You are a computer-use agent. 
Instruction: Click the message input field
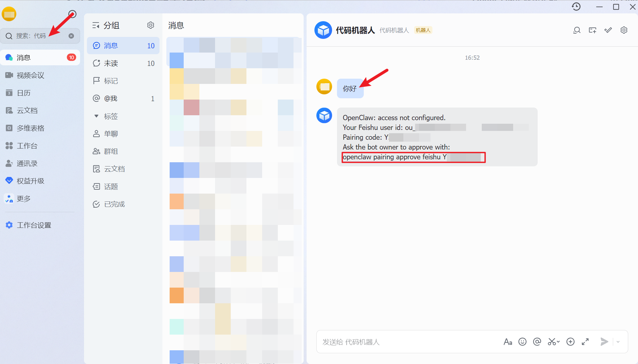tap(409, 342)
